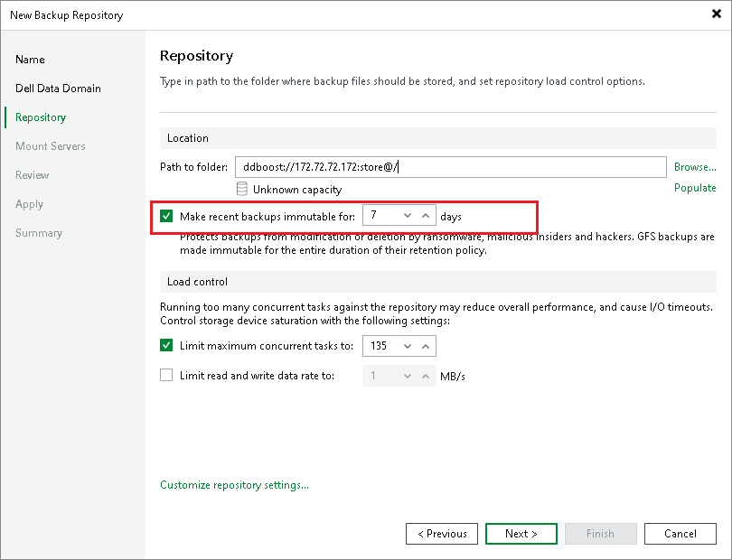Go to the Name wizard step

tap(30, 60)
